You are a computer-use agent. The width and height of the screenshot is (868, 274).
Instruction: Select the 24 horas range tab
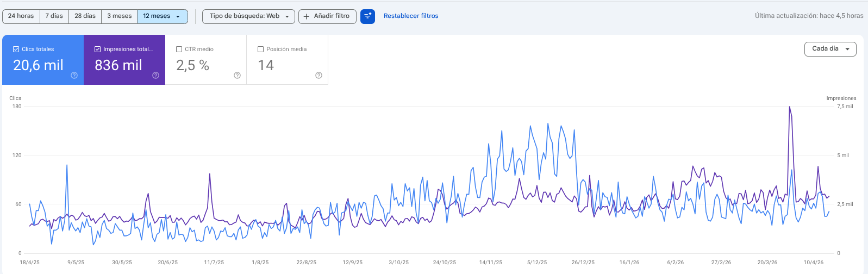coord(21,16)
